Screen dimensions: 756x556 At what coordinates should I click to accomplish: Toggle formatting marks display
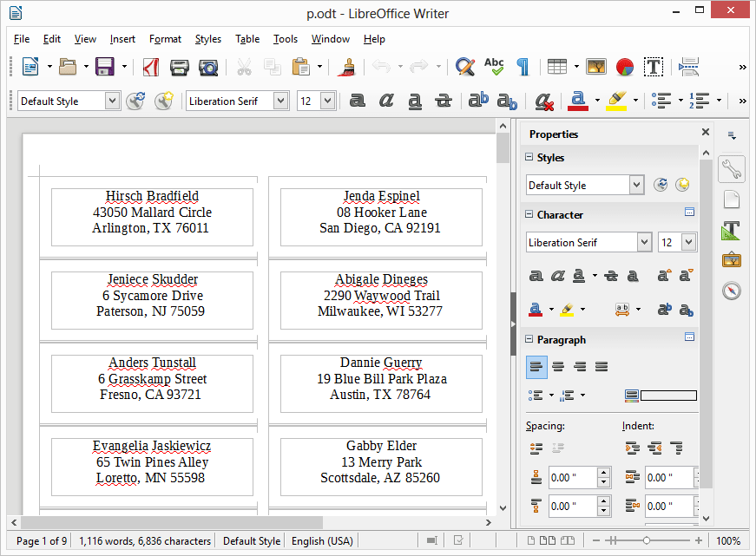[522, 67]
